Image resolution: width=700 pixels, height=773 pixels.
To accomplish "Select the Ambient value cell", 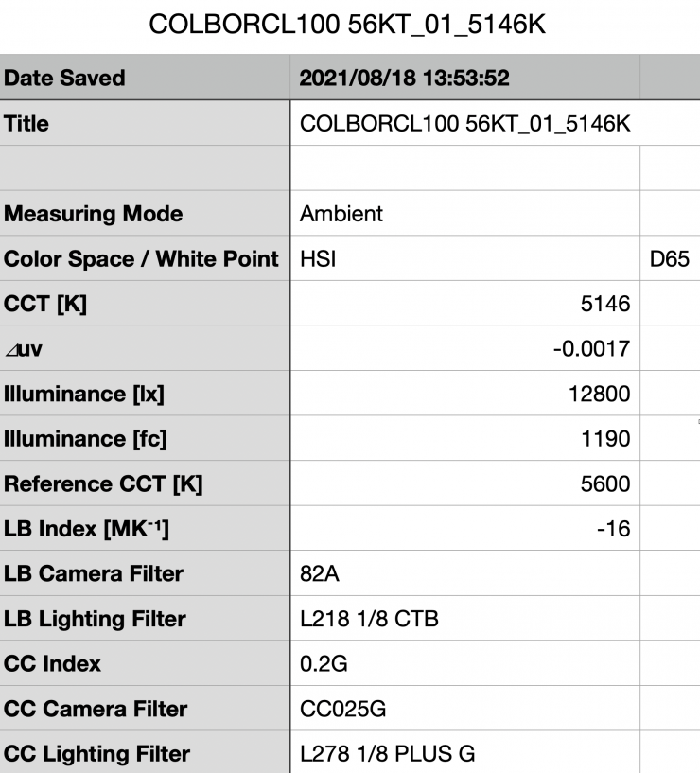I will pos(464,214).
